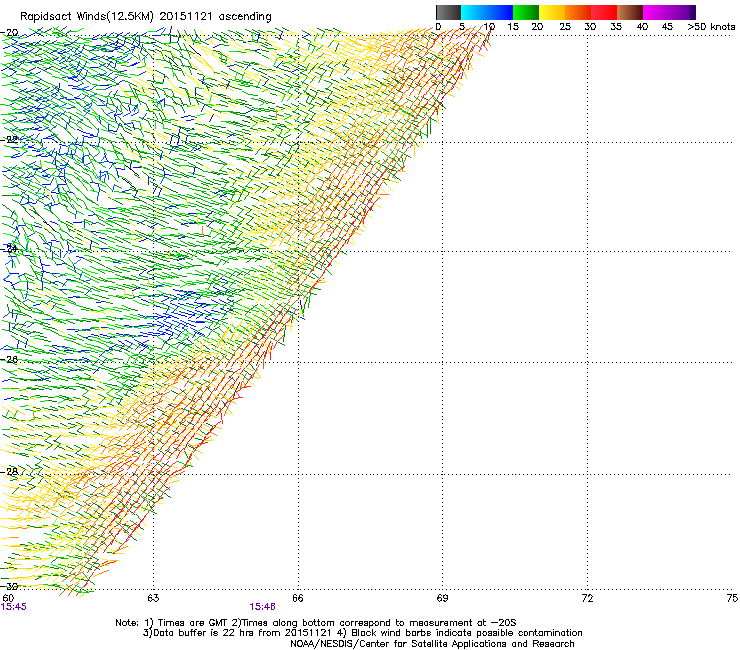Click the orange 25-30 knots legend segment
740x650 pixels.
click(x=578, y=12)
